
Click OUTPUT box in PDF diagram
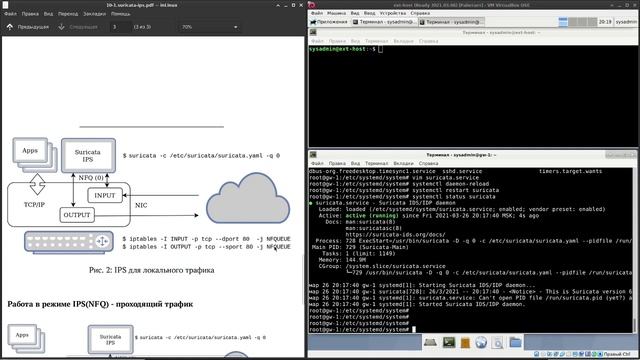tap(77, 215)
